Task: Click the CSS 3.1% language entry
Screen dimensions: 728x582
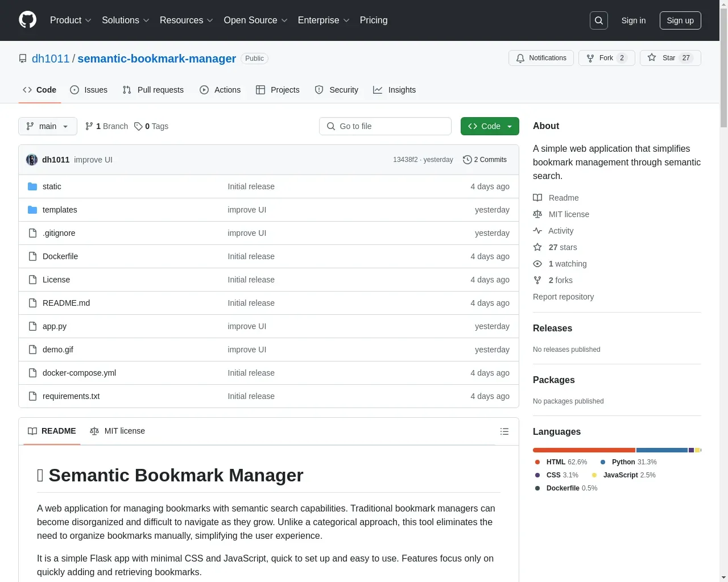Action: coord(557,475)
